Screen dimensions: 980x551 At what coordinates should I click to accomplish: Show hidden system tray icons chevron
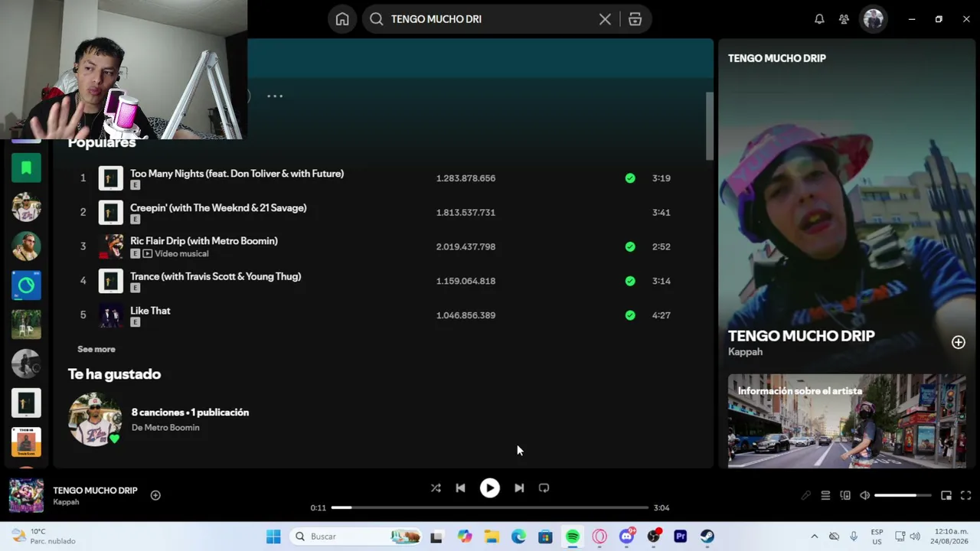[814, 536]
